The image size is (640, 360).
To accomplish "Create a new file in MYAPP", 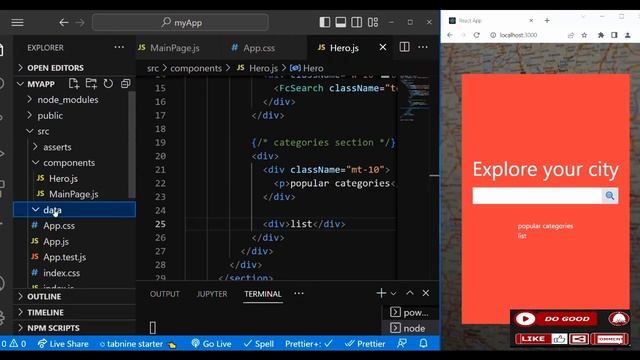I will (x=74, y=84).
